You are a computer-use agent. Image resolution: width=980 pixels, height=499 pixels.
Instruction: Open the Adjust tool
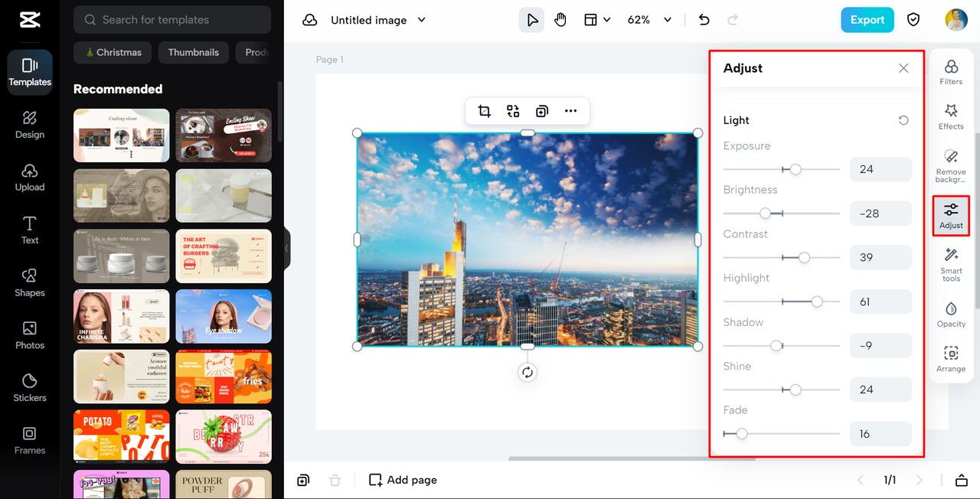click(951, 216)
